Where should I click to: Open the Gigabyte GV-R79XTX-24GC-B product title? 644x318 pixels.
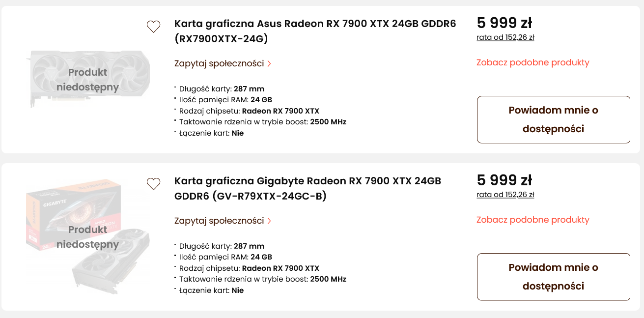(x=308, y=188)
